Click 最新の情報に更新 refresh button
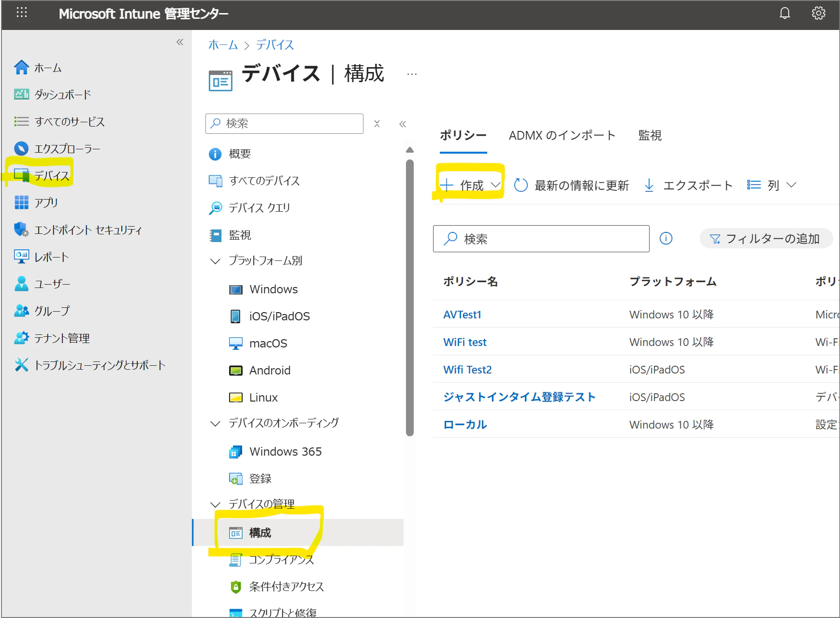This screenshot has width=840, height=618. (x=571, y=185)
